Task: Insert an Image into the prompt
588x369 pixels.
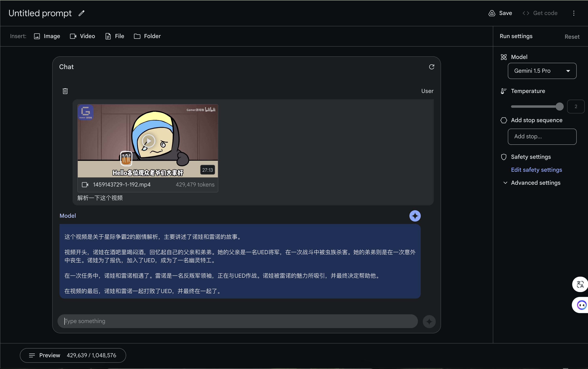Action: point(47,36)
